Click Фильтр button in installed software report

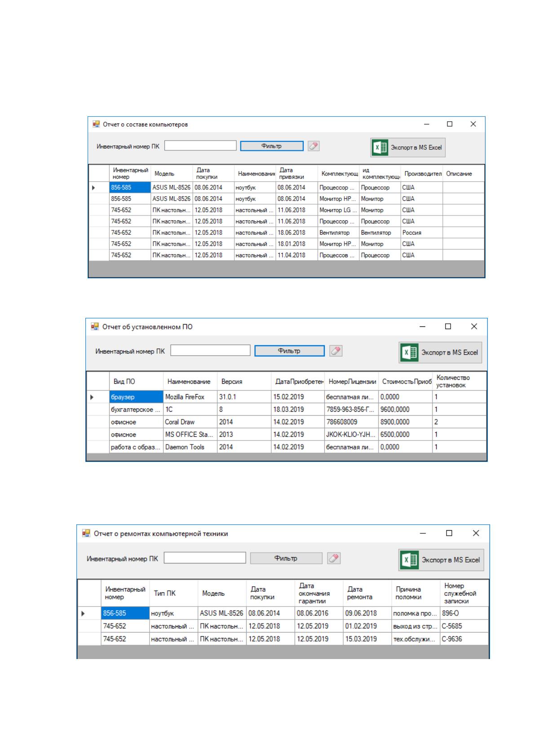coord(289,351)
